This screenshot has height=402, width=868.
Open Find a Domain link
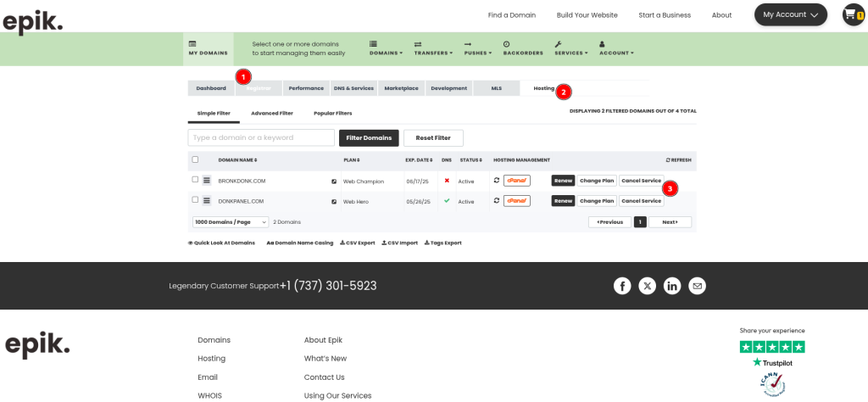511,15
